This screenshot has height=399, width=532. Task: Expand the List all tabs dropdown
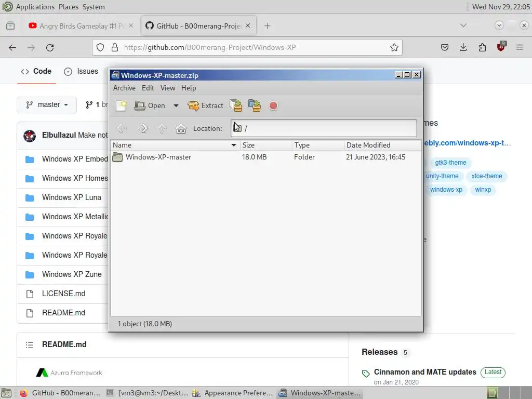pos(463,25)
